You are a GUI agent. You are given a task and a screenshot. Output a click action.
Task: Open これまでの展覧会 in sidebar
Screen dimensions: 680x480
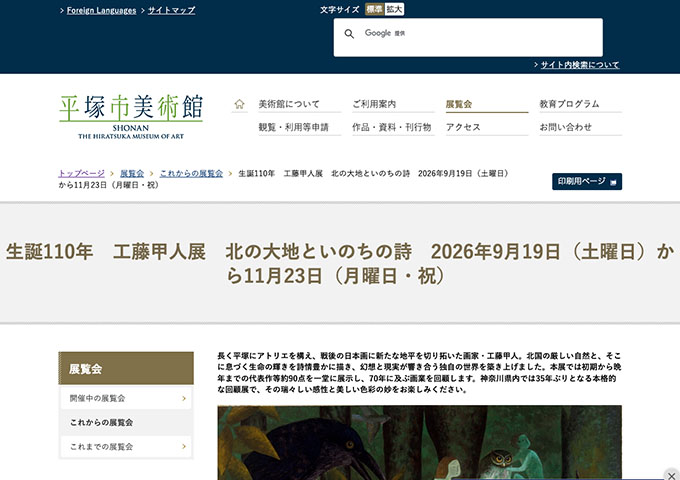[126, 447]
